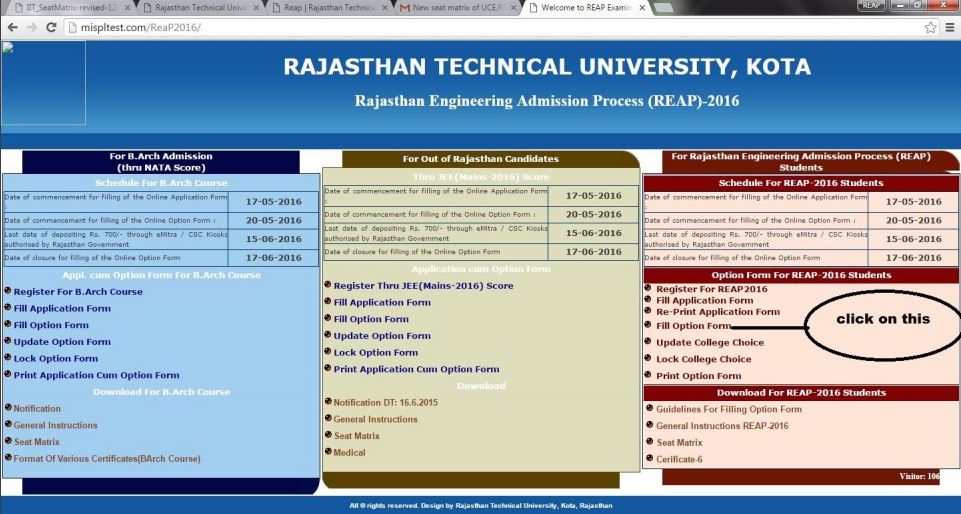Open Re-Print Application Form link

(717, 312)
